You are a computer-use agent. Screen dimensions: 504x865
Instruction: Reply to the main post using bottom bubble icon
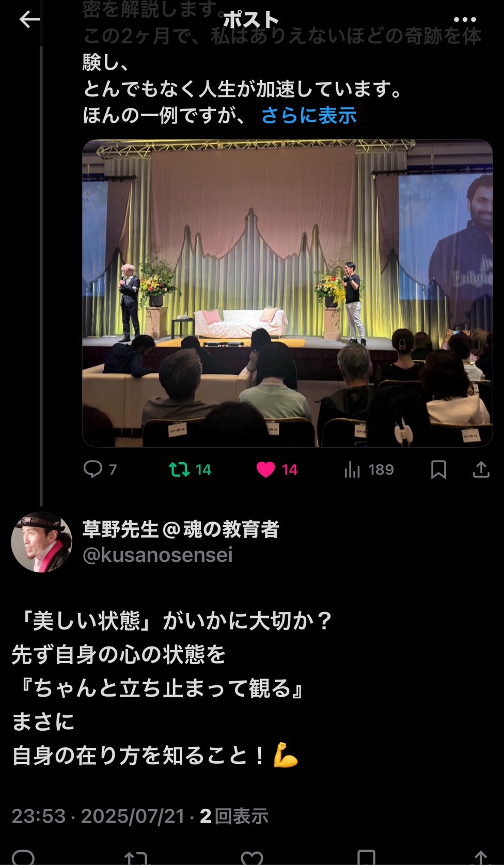pos(23,857)
